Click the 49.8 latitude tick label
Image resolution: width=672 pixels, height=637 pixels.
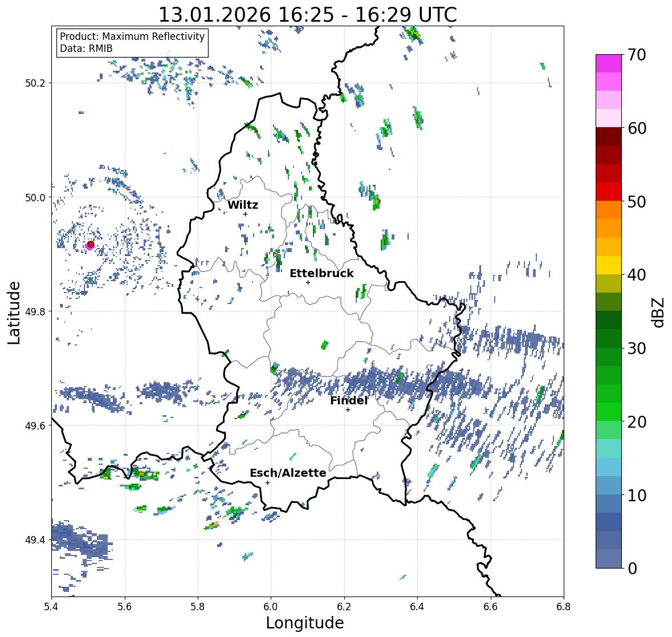coord(35,311)
